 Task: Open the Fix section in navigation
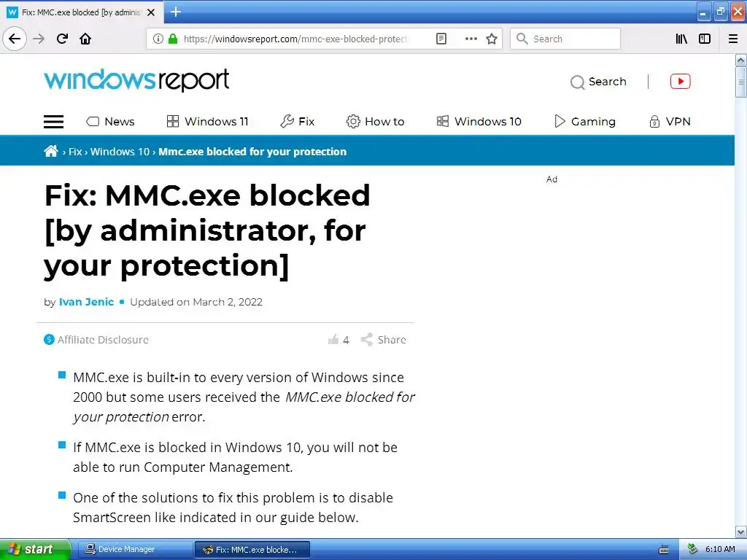pyautogui.click(x=298, y=122)
